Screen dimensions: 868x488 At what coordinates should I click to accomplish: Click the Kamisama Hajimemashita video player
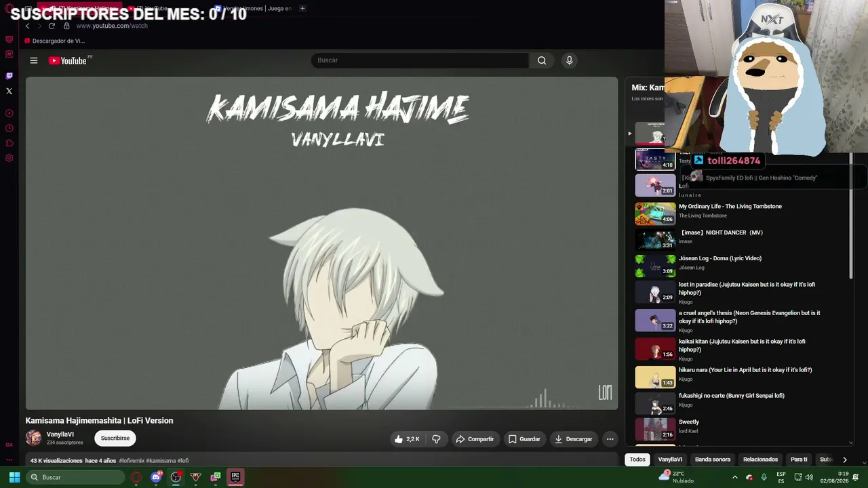(321, 243)
